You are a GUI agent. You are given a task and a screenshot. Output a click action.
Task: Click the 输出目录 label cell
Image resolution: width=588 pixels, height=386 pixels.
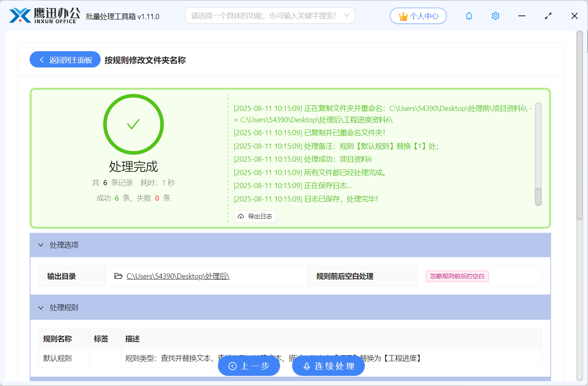[x=72, y=276]
